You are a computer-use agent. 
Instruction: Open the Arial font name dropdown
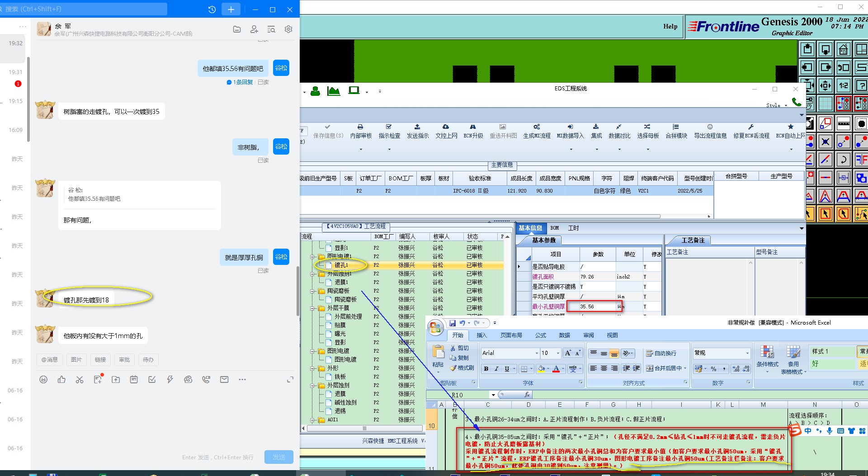(x=537, y=353)
